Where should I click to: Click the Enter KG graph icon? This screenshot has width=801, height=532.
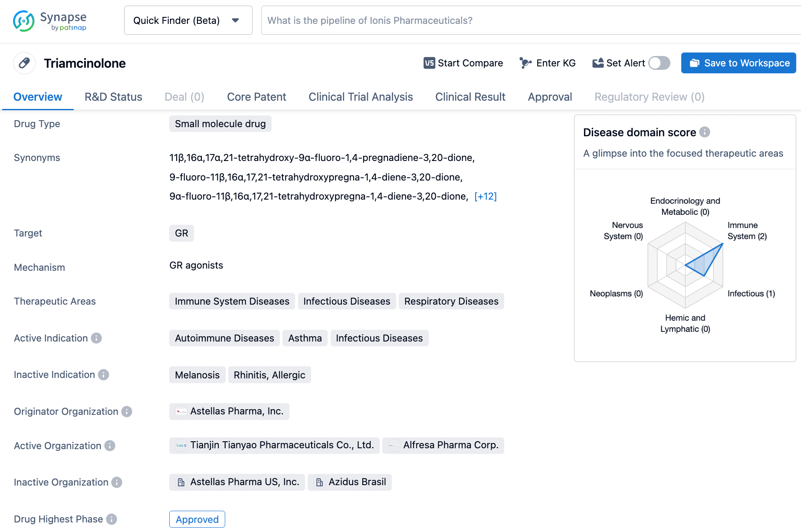(x=525, y=63)
